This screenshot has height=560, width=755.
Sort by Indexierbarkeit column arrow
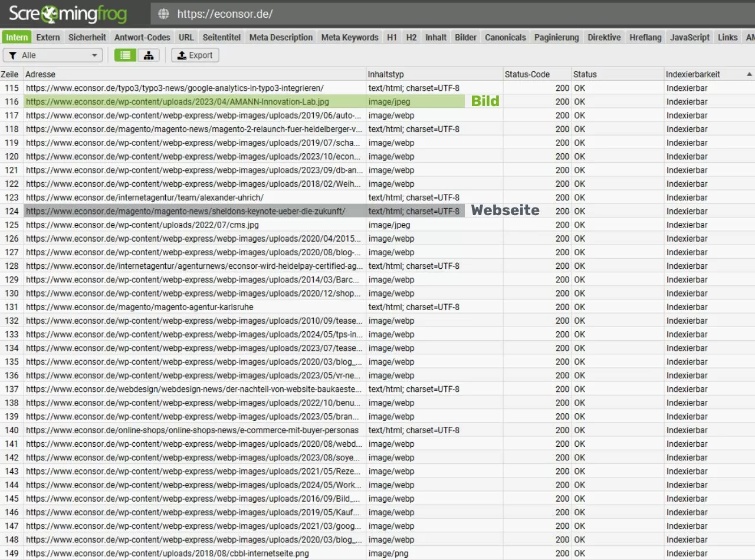click(749, 74)
